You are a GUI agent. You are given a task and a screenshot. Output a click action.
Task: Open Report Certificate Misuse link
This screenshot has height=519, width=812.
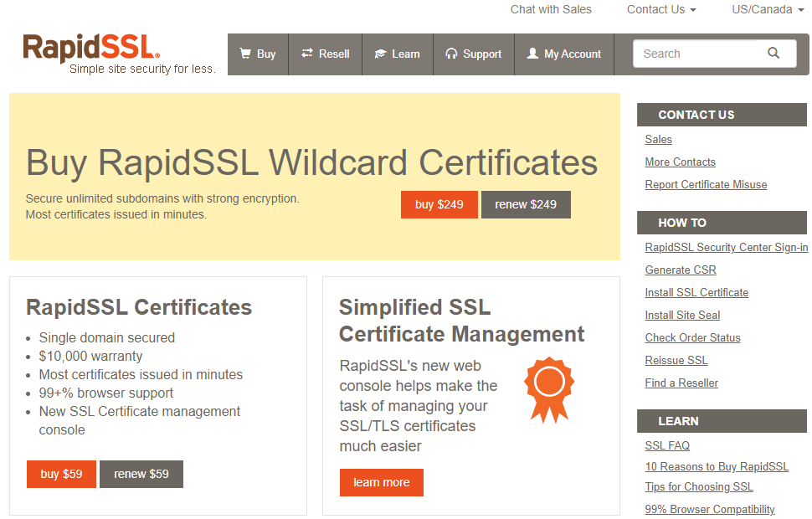click(706, 184)
